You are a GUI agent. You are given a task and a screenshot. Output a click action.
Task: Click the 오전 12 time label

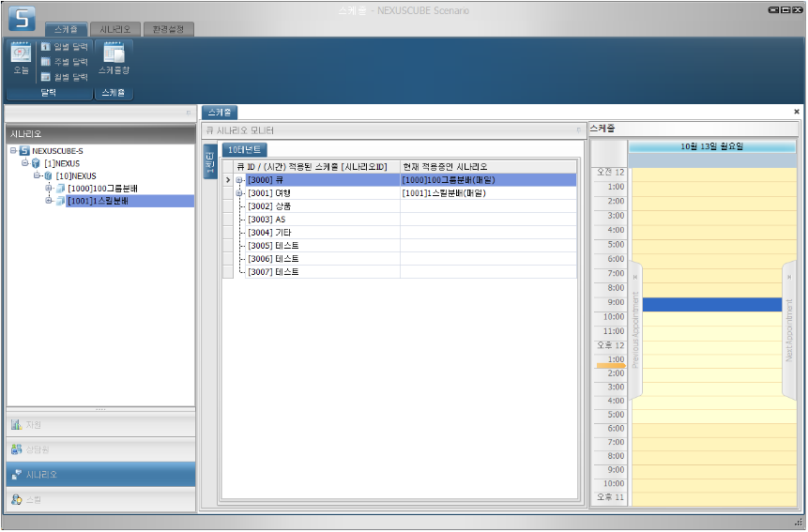pyautogui.click(x=610, y=173)
